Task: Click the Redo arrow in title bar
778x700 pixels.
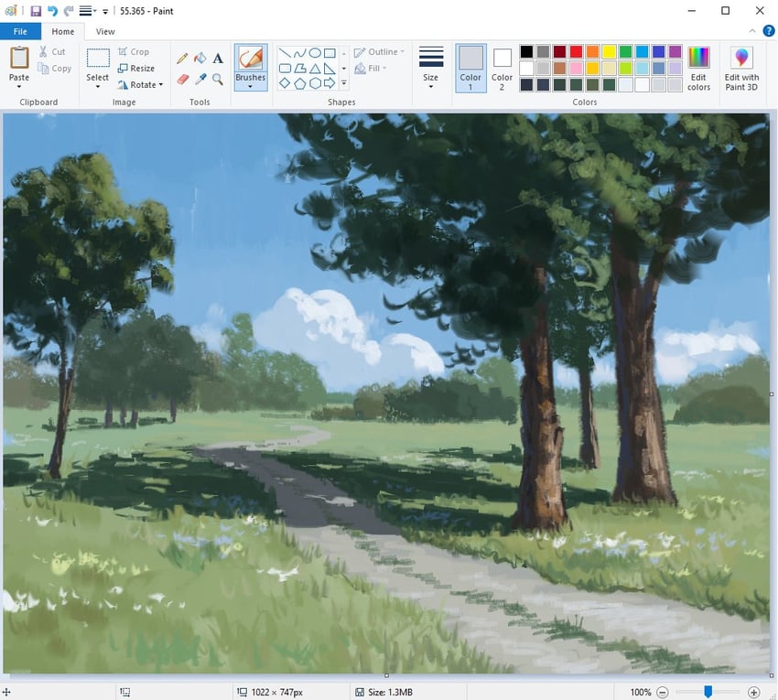Action: 69,11
